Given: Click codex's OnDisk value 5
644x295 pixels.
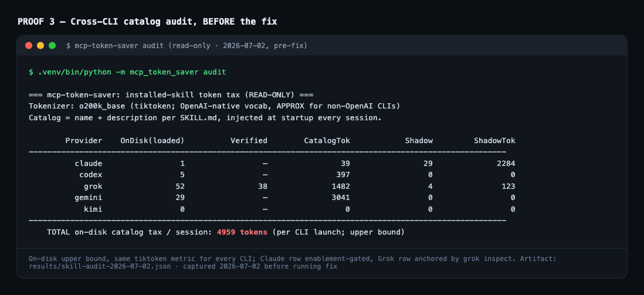Looking at the screenshot, I should pyautogui.click(x=182, y=175).
